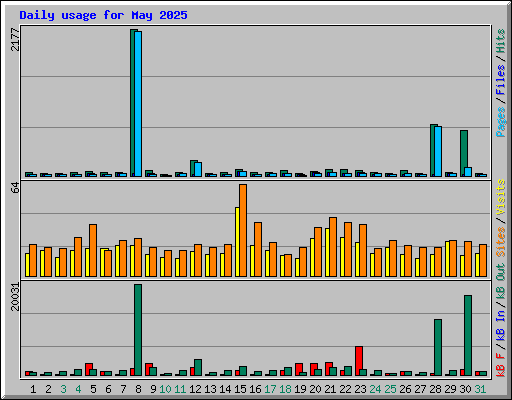
Task: Click day 5 on the x-axis
Action: point(93,389)
